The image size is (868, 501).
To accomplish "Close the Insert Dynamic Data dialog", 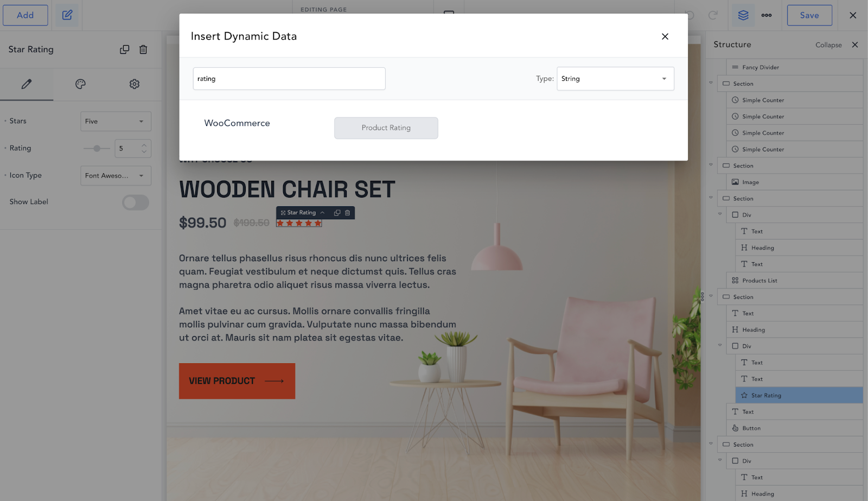I will pos(665,36).
